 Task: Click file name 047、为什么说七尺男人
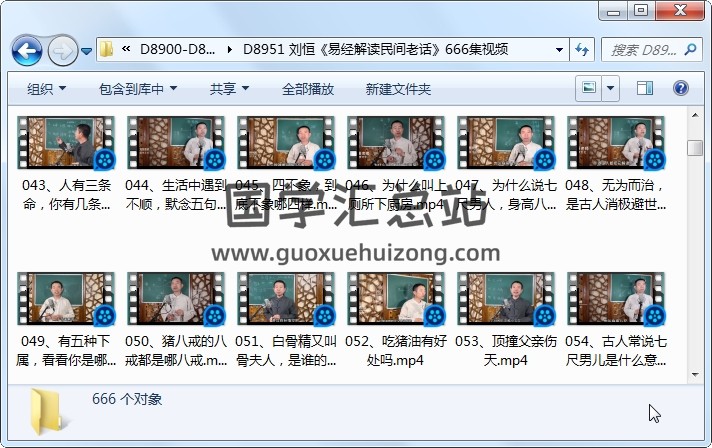[x=506, y=195]
